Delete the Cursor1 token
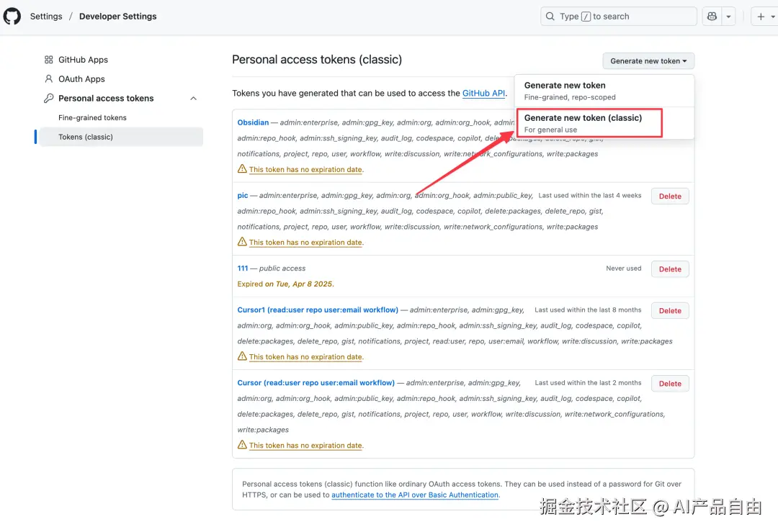The image size is (778, 532). (x=670, y=311)
